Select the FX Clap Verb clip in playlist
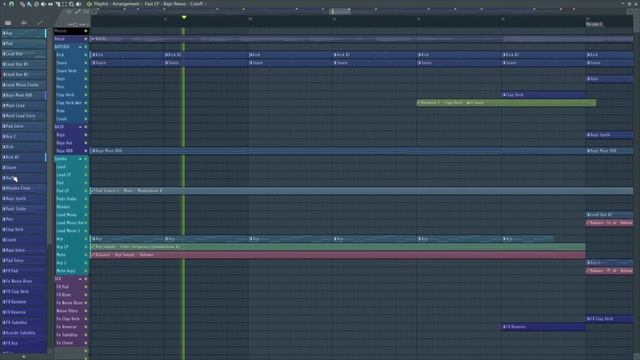This screenshot has height=360, width=640. [610, 318]
